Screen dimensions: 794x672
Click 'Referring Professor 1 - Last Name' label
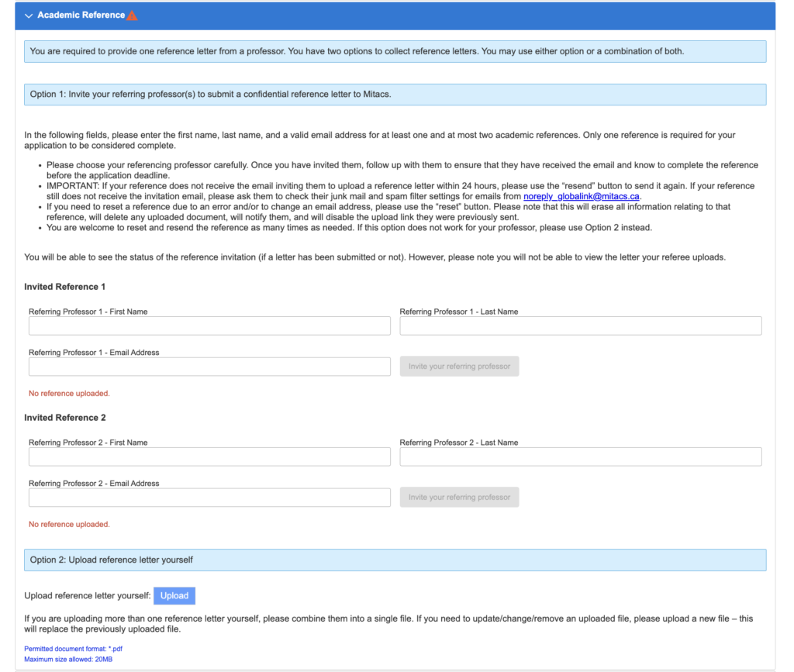click(459, 312)
